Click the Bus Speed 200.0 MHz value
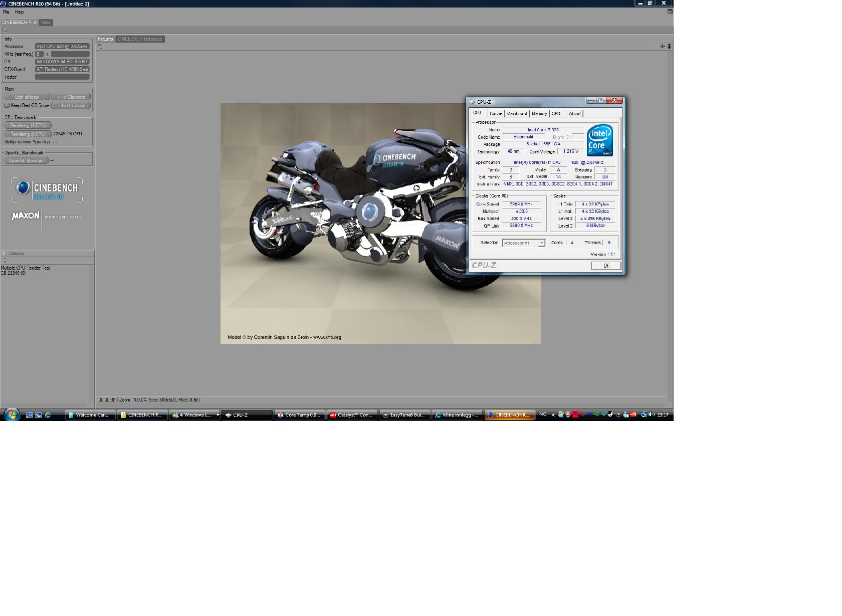 521,219
